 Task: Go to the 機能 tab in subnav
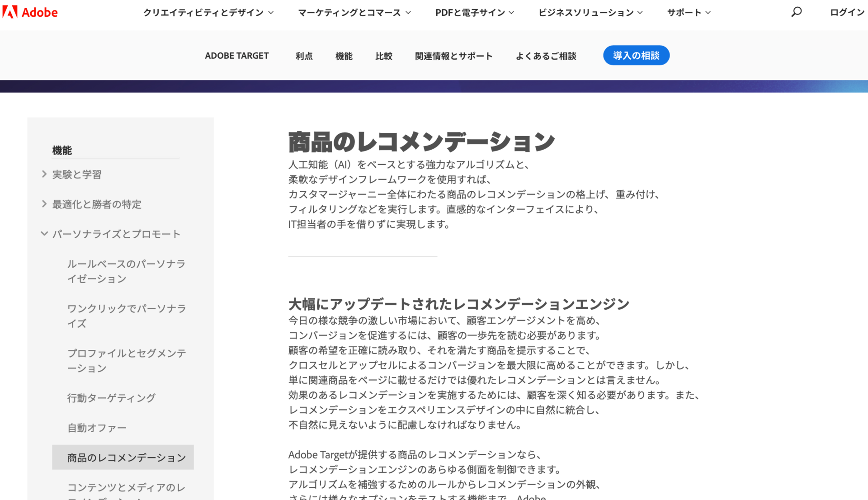344,56
